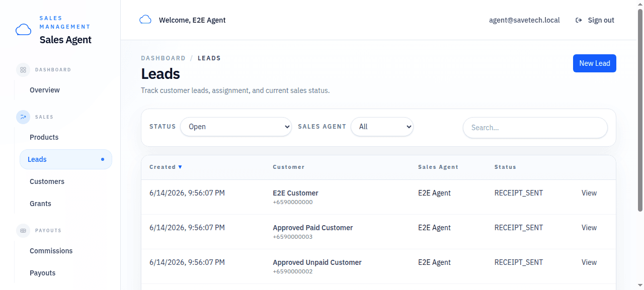This screenshot has width=644, height=290.
Task: Open Overview in the sidebar
Action: pos(45,90)
